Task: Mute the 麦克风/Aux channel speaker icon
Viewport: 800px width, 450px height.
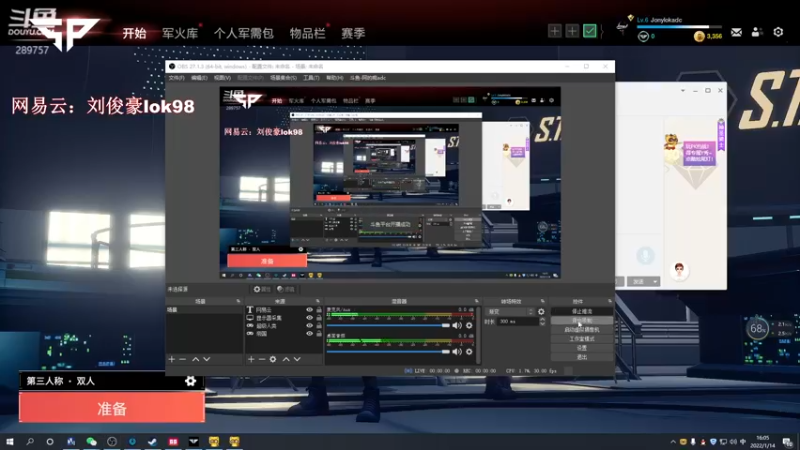Action: pyautogui.click(x=457, y=325)
